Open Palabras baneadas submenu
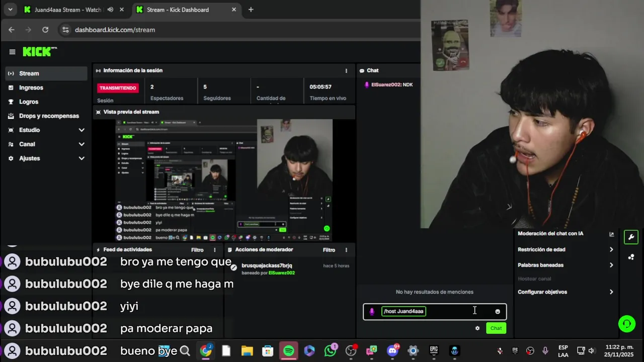 (x=566, y=265)
